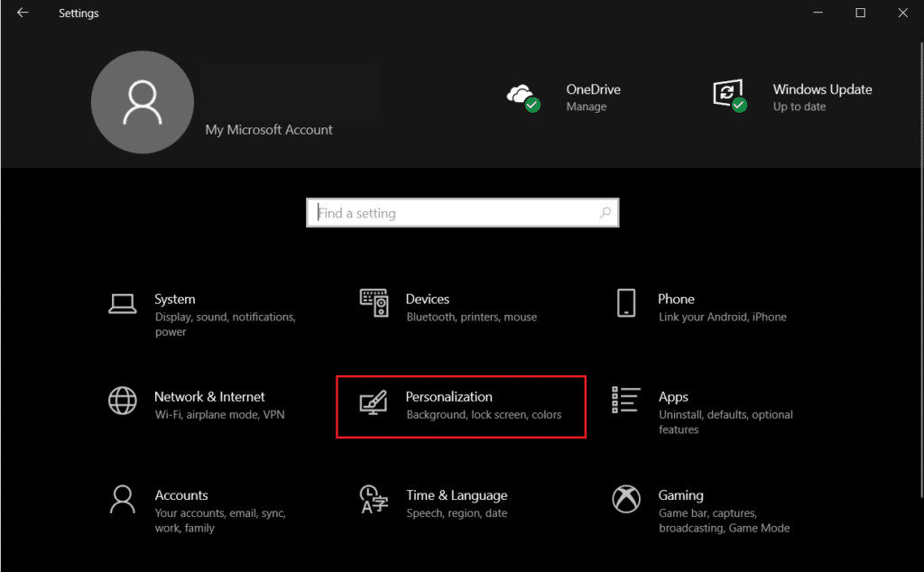This screenshot has height=572, width=924.
Task: Click the Gaming Xbox icon
Action: 626,499
